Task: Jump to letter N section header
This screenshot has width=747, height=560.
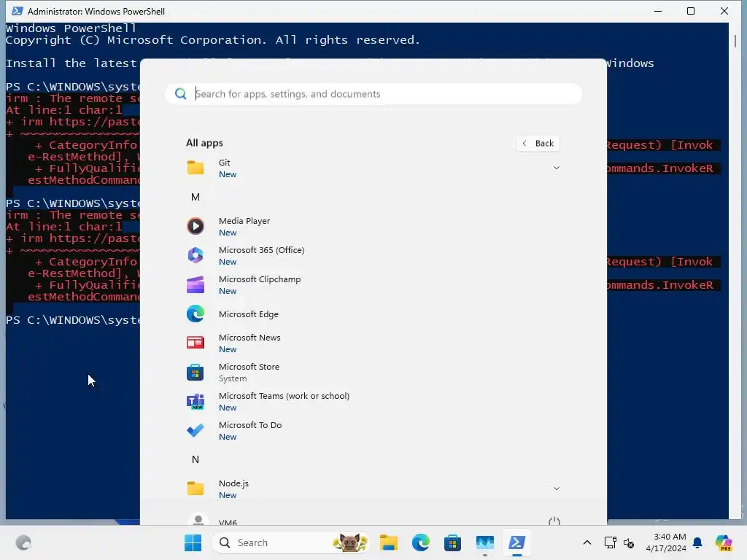Action: pyautogui.click(x=196, y=459)
